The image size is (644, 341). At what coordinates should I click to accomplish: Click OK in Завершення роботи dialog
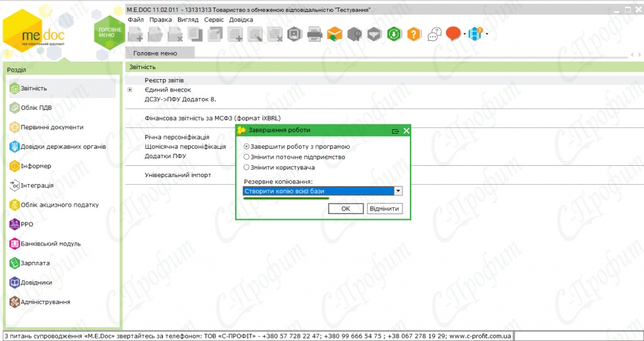pyautogui.click(x=346, y=208)
